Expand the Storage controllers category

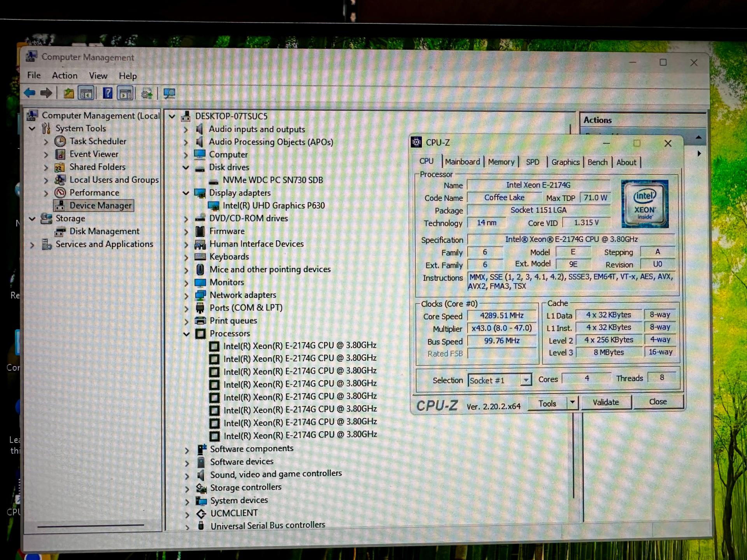click(187, 488)
